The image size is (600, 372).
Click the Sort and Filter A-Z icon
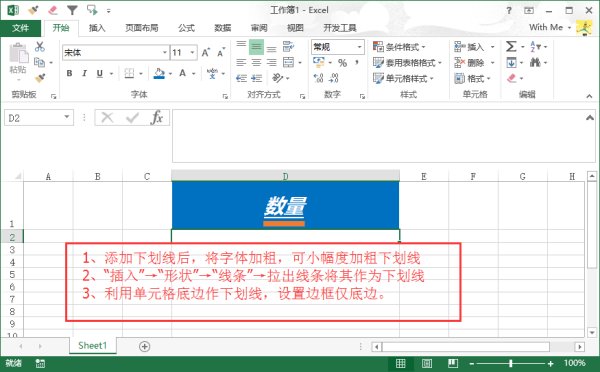click(x=535, y=47)
